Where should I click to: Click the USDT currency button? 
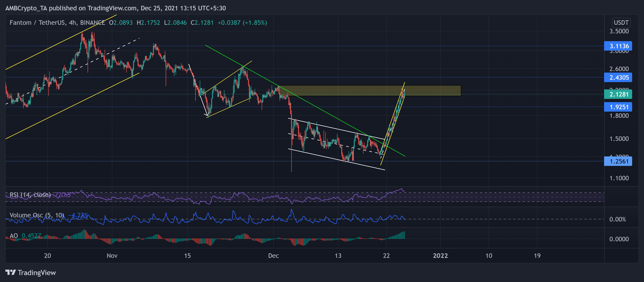pyautogui.click(x=621, y=23)
